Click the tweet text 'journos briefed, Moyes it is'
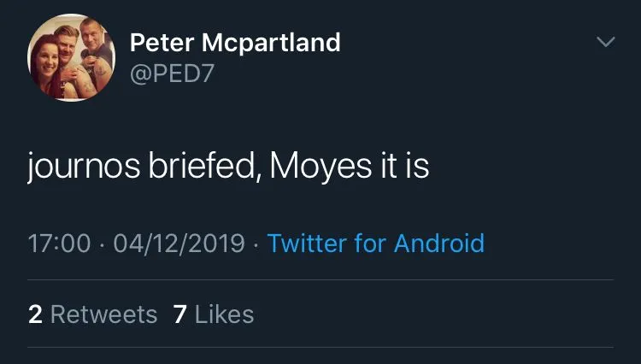The width and height of the screenshot is (641, 364). pyautogui.click(x=228, y=168)
